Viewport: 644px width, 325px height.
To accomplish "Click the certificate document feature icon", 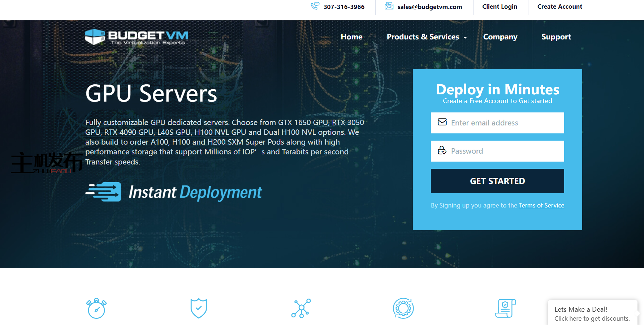I will pos(505,308).
